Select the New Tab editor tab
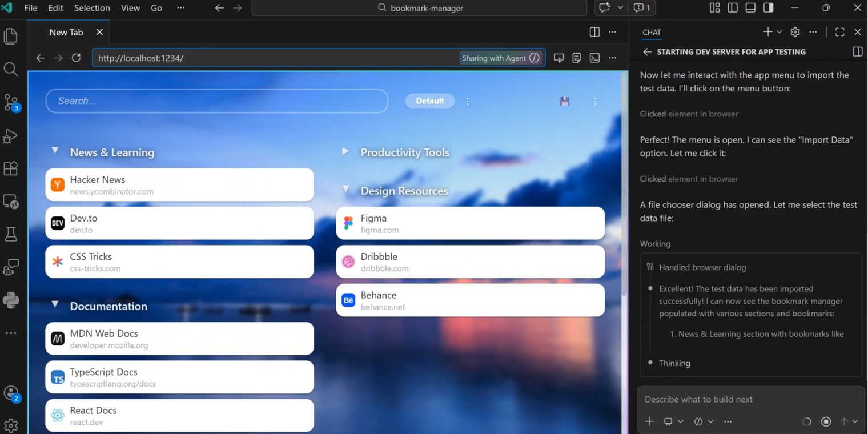This screenshot has width=868, height=434. tap(69, 32)
